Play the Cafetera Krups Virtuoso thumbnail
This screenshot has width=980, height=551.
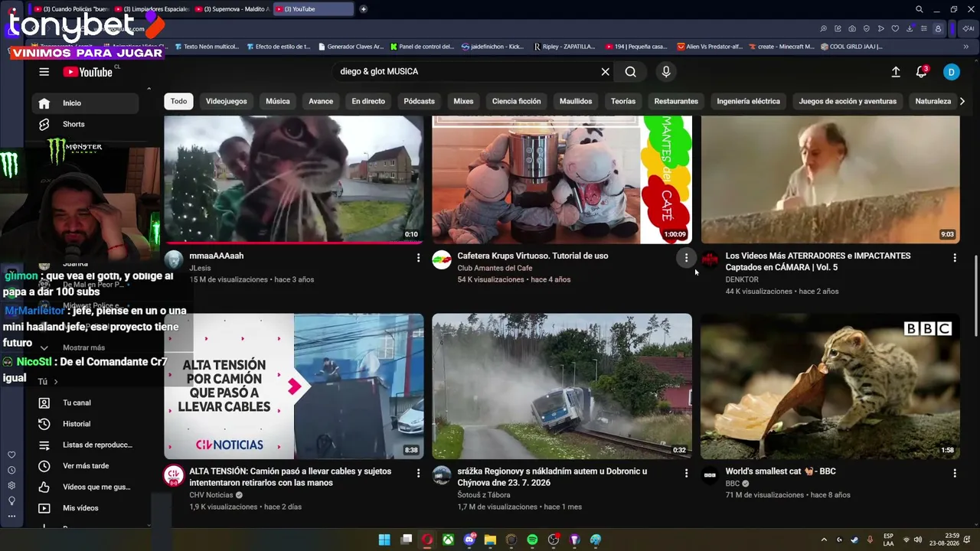tap(562, 180)
